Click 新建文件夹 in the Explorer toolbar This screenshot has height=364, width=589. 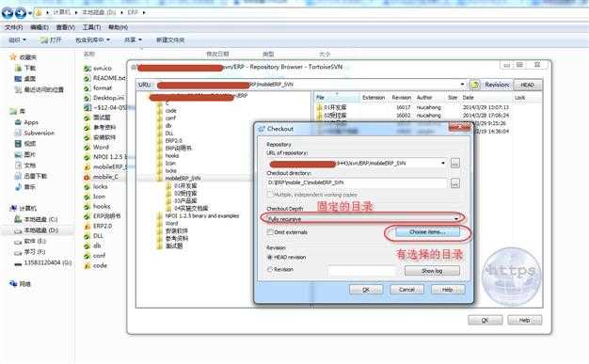point(170,40)
